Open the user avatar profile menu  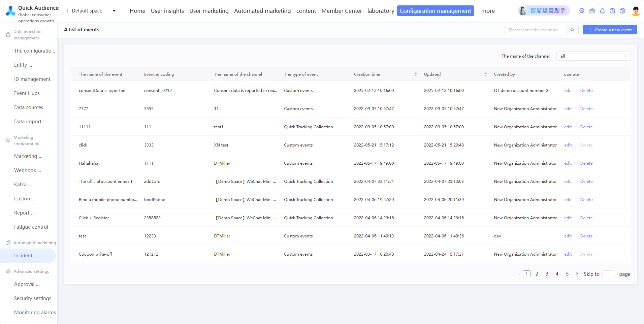(636, 11)
